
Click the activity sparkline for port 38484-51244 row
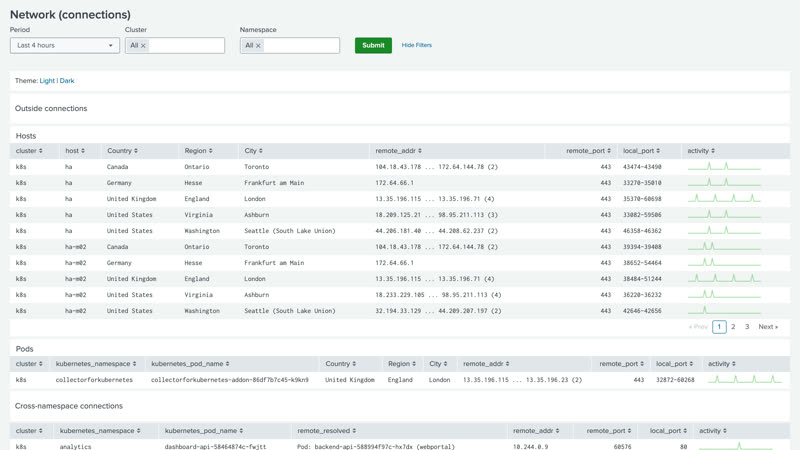click(x=724, y=279)
